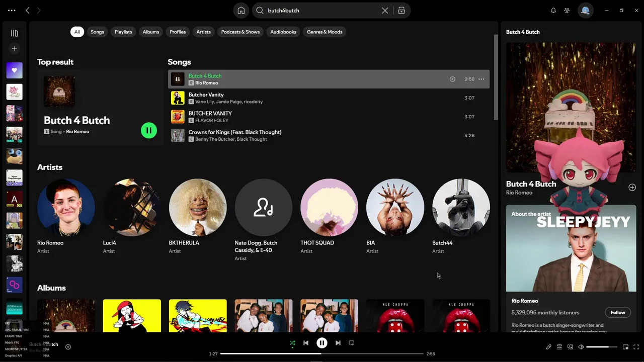The width and height of the screenshot is (644, 362).
Task: Pause from the green top result button
Action: tap(149, 131)
